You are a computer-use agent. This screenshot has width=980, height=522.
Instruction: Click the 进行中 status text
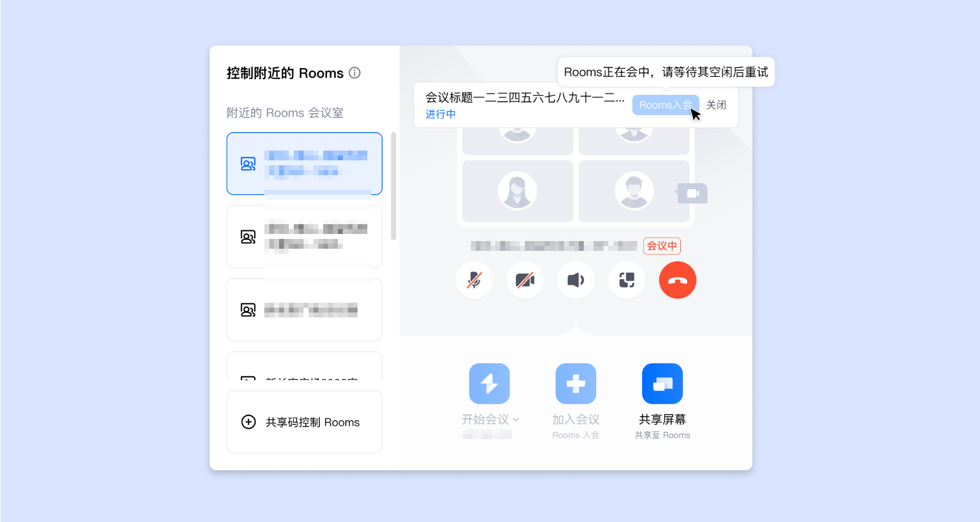[x=440, y=114]
